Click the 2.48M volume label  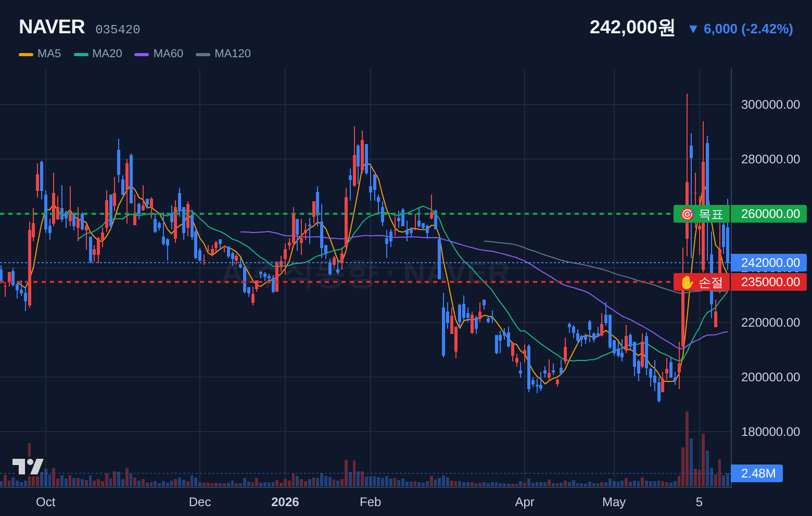tap(757, 473)
